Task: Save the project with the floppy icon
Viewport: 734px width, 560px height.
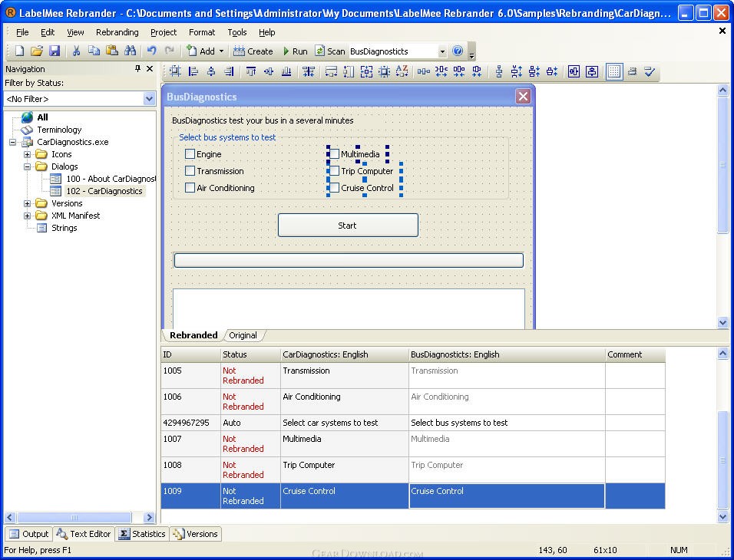Action: coord(55,51)
